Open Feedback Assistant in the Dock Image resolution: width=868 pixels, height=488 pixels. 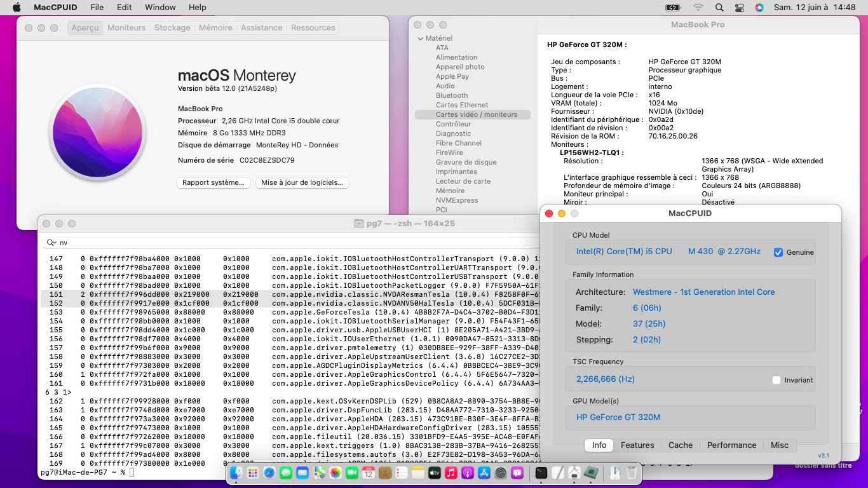point(517,473)
